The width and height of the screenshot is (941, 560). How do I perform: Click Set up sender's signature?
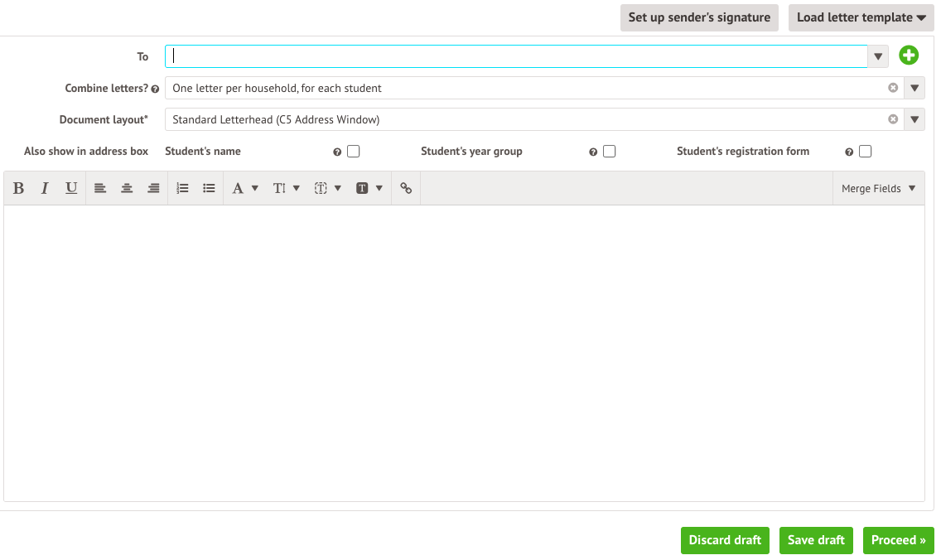(x=699, y=17)
